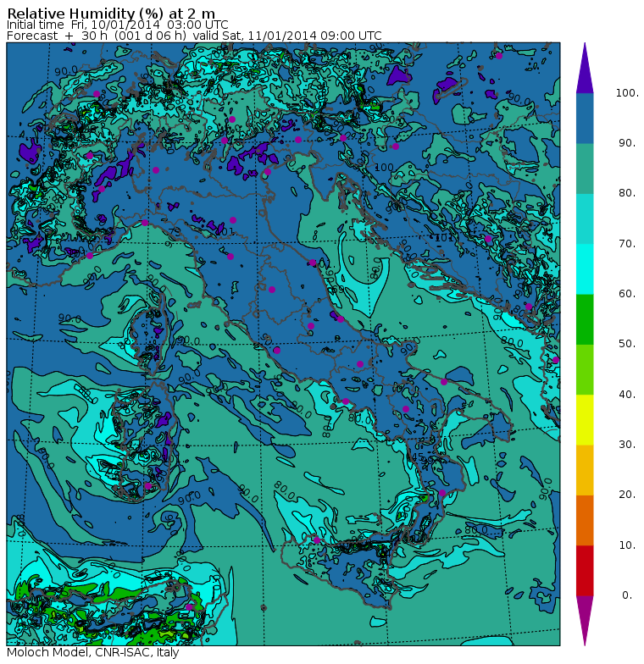The image size is (644, 664).
Task: Click the 'Moloch Model, CNR-ISAC, Italy' caption
Action: [93, 652]
